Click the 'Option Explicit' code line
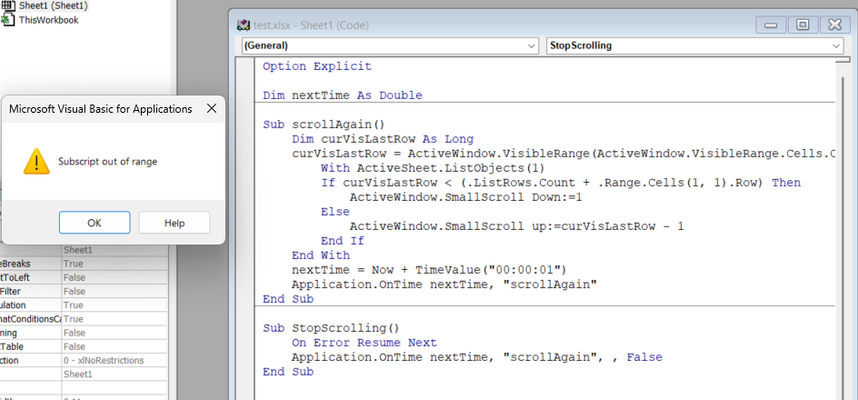 click(317, 67)
